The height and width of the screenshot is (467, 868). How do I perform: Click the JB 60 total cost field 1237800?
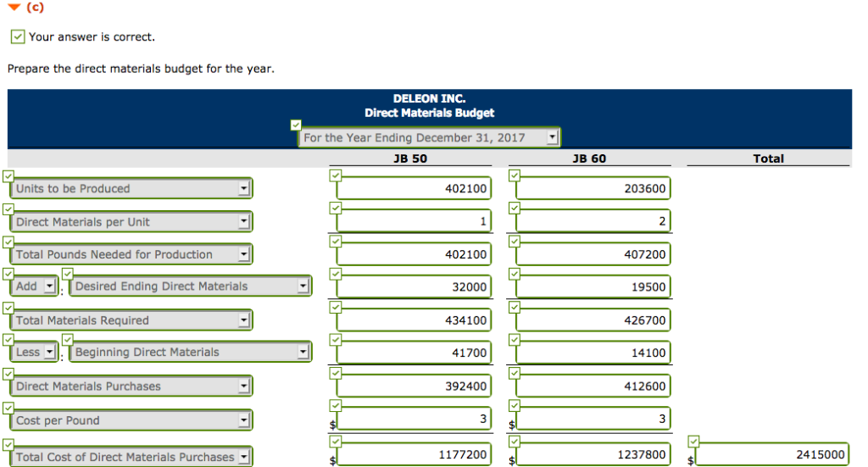pos(593,454)
